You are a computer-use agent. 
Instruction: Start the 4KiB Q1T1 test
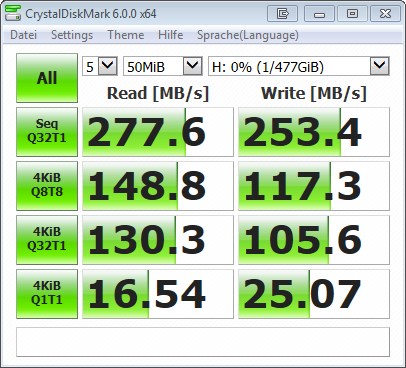click(47, 294)
